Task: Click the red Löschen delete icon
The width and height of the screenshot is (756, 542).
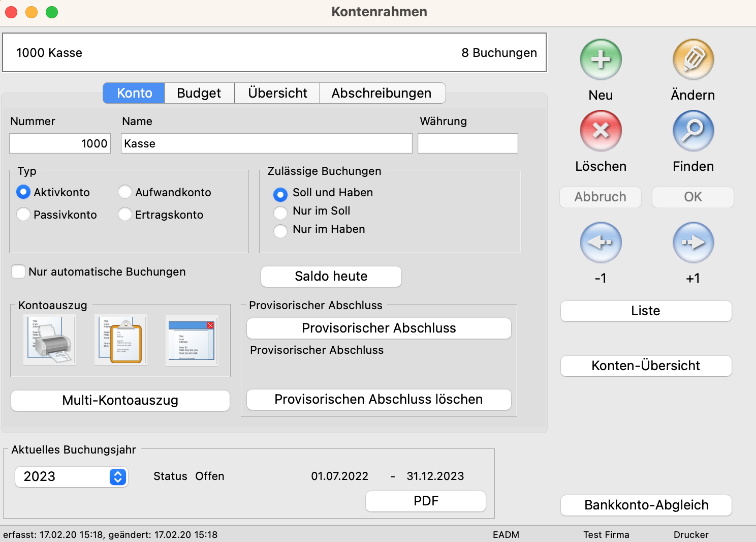Action: click(601, 131)
